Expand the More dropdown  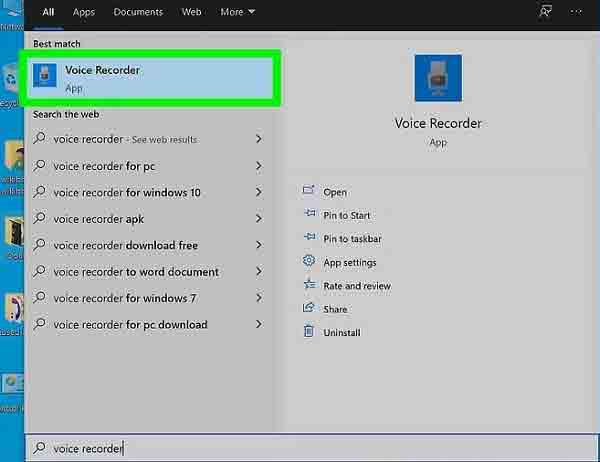click(237, 12)
